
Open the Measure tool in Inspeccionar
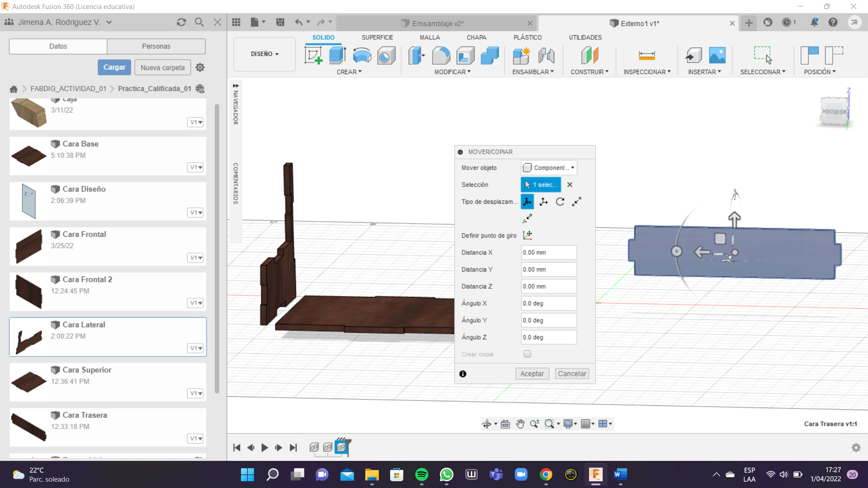click(646, 56)
